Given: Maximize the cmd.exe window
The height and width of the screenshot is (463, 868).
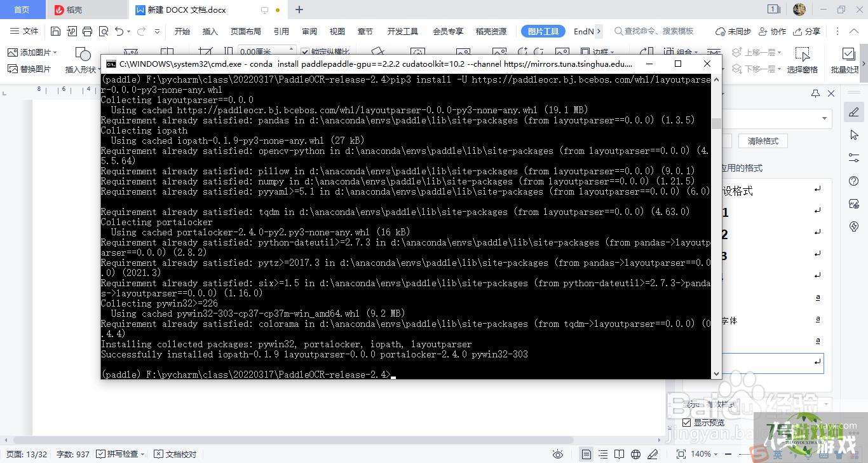Looking at the screenshot, I should point(678,64).
